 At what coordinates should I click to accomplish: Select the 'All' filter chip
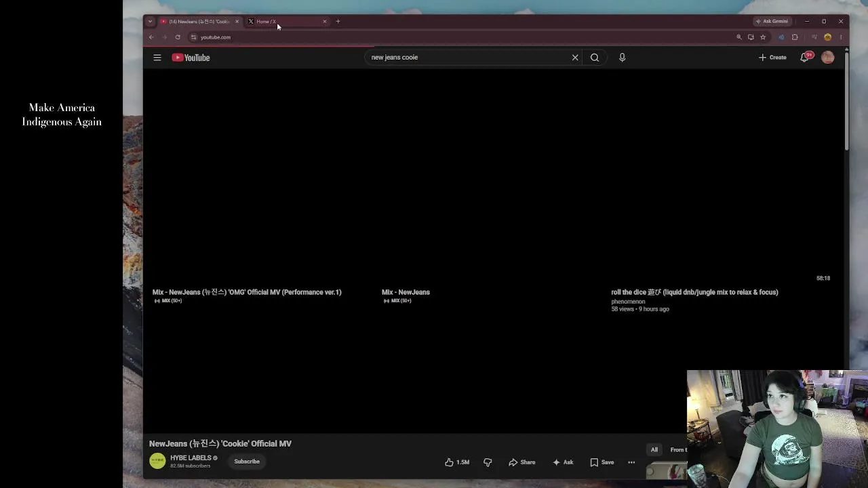point(654,450)
